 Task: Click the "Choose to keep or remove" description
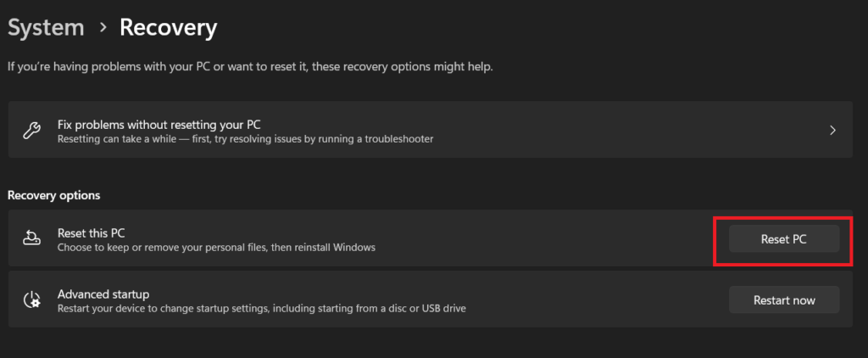pyautogui.click(x=216, y=247)
